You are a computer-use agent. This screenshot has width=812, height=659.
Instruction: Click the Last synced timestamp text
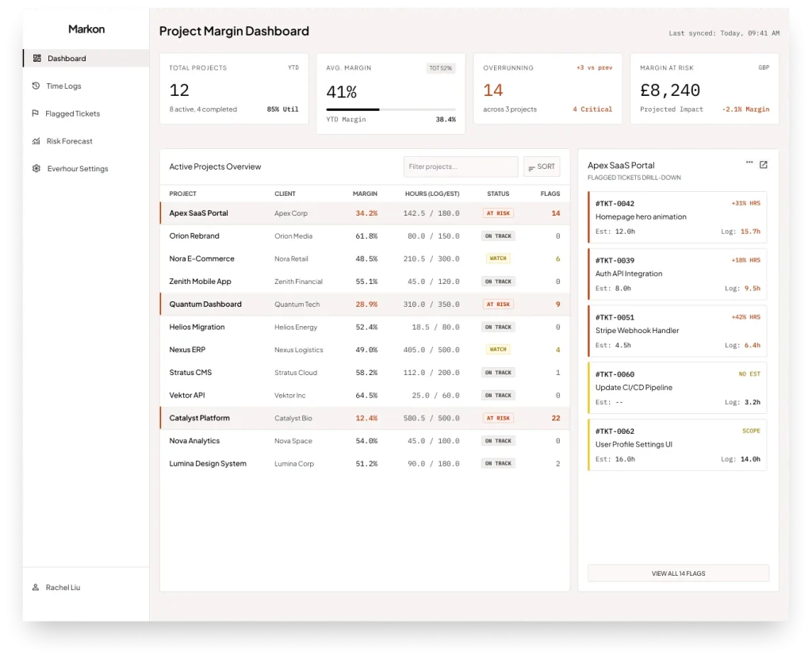(724, 33)
